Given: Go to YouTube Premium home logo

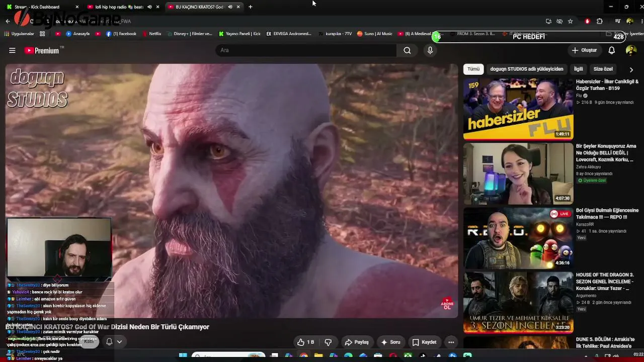Looking at the screenshot, I should 42,50.
